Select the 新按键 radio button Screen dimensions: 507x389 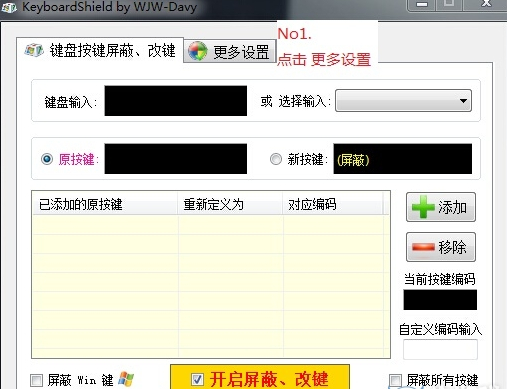click(x=276, y=159)
